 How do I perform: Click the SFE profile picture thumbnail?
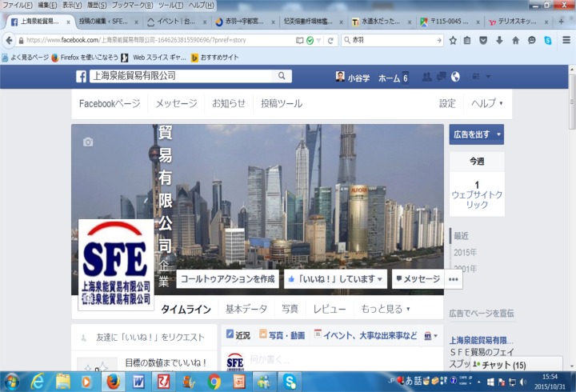click(116, 264)
